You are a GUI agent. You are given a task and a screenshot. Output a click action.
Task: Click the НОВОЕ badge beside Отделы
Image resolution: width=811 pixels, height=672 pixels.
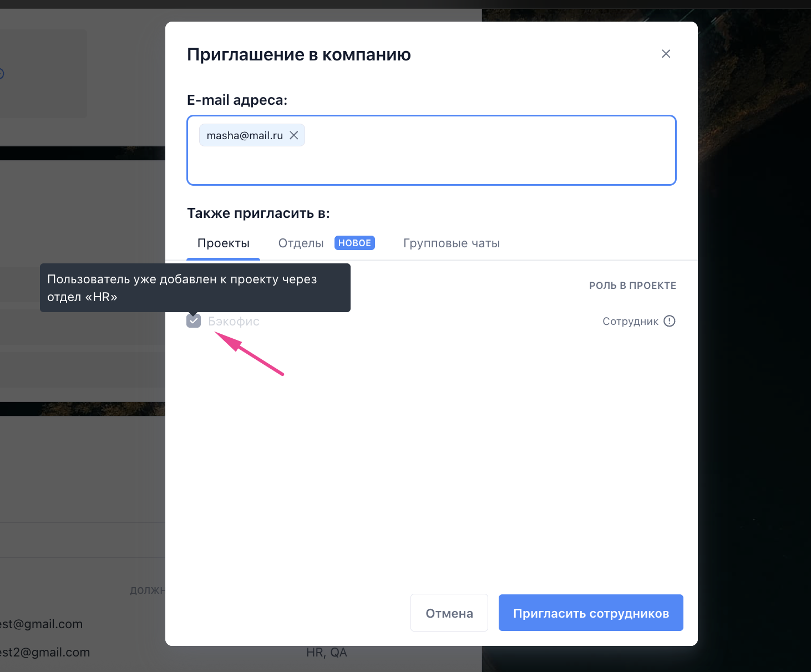point(354,243)
